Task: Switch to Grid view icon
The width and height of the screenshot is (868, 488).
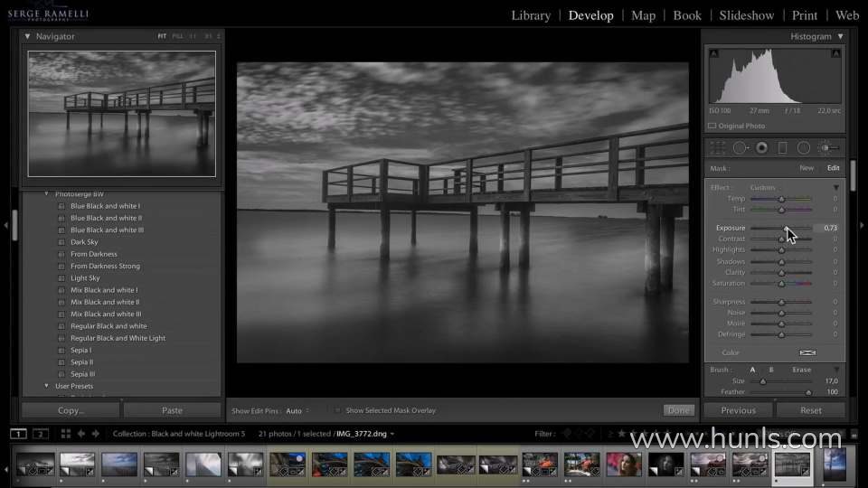Action: (66, 434)
